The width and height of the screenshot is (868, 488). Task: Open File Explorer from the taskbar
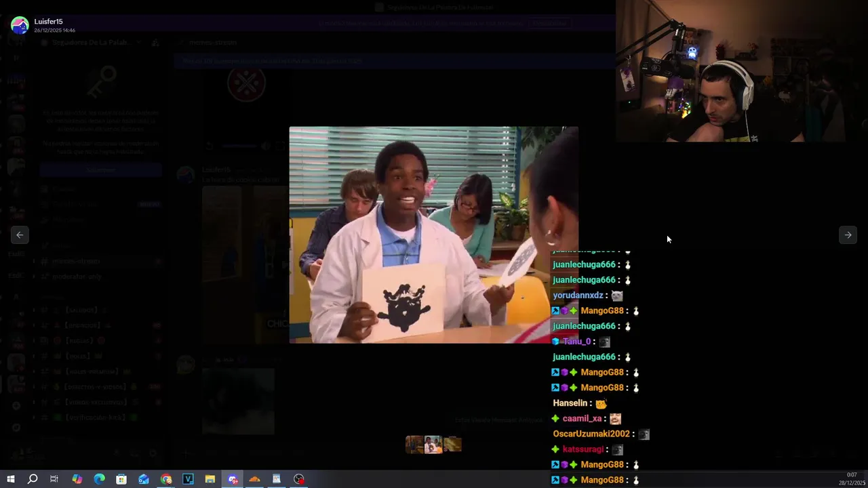210,479
